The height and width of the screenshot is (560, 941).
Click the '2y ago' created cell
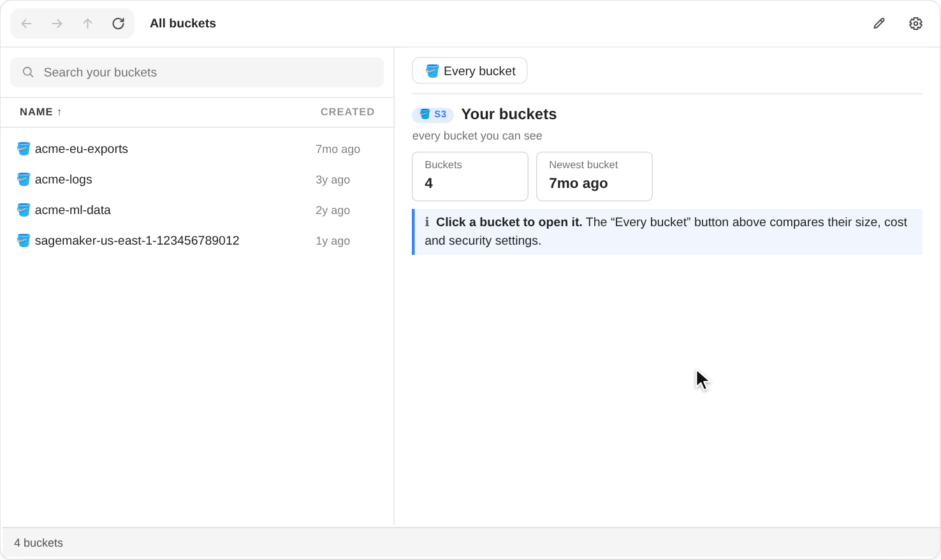[x=333, y=210]
